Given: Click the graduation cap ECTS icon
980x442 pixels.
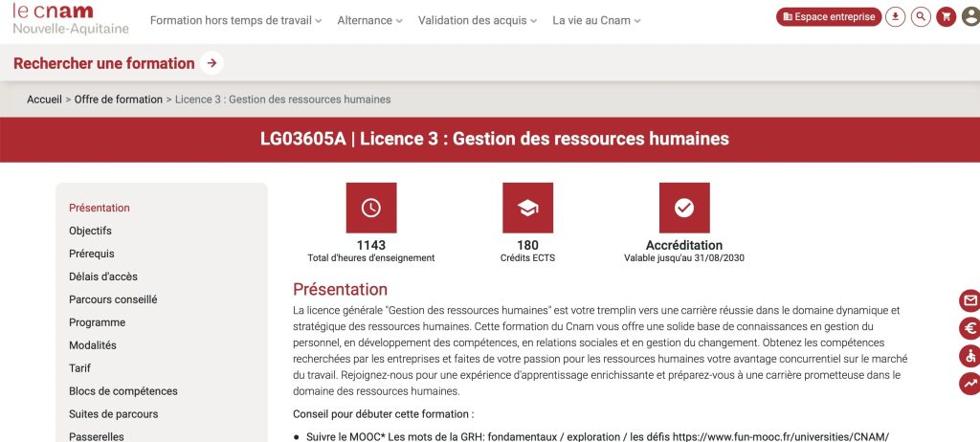Looking at the screenshot, I should click(x=527, y=208).
